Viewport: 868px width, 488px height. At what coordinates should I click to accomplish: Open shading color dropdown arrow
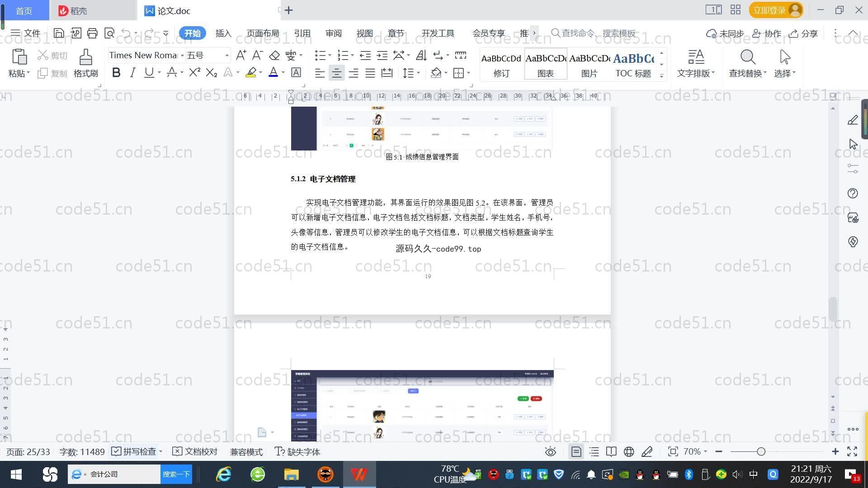[x=446, y=73]
